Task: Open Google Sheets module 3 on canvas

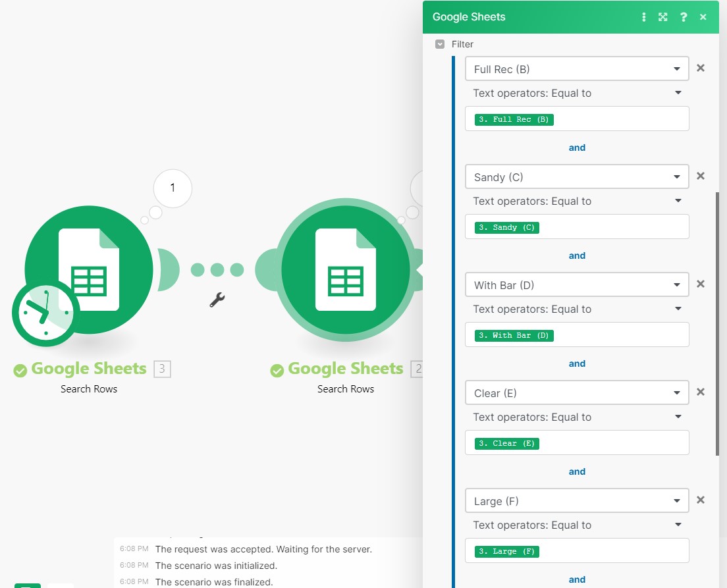Action: pyautogui.click(x=89, y=270)
